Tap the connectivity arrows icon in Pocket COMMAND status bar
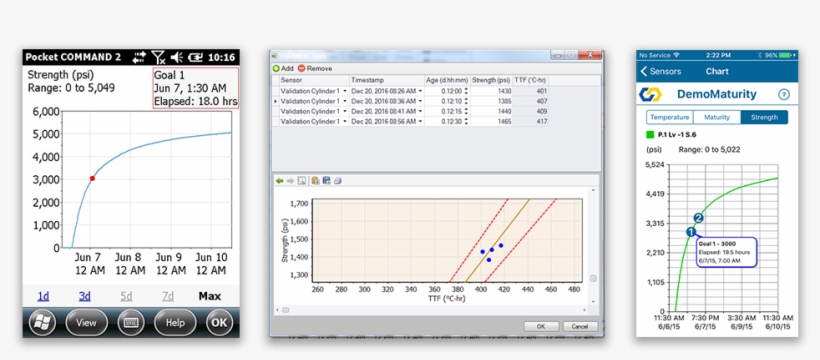Screen dimensions: 820x360 tap(140, 57)
